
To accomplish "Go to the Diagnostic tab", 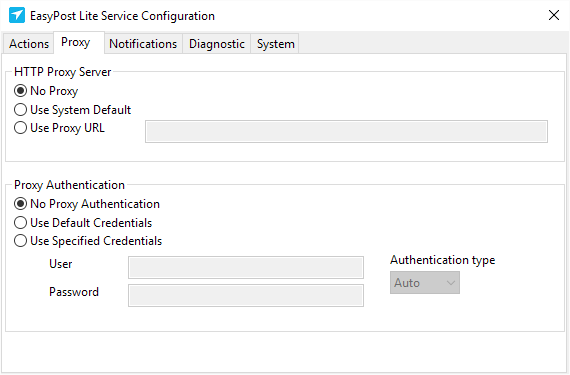I will (x=217, y=44).
